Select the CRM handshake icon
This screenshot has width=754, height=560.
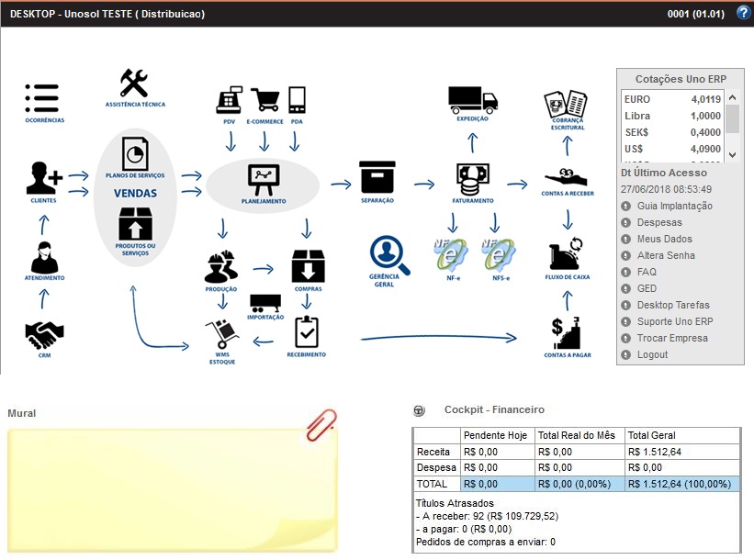44,332
